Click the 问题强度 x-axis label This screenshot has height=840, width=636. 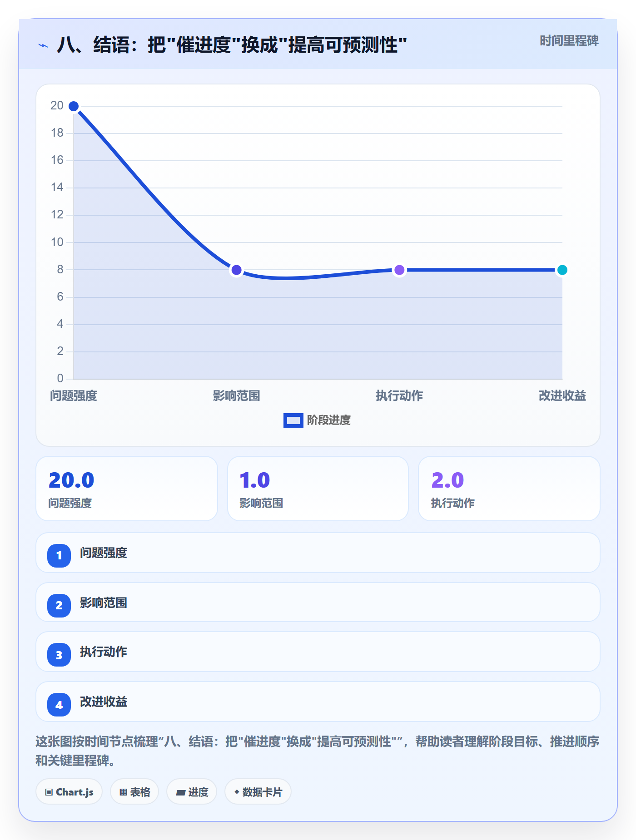(x=74, y=396)
